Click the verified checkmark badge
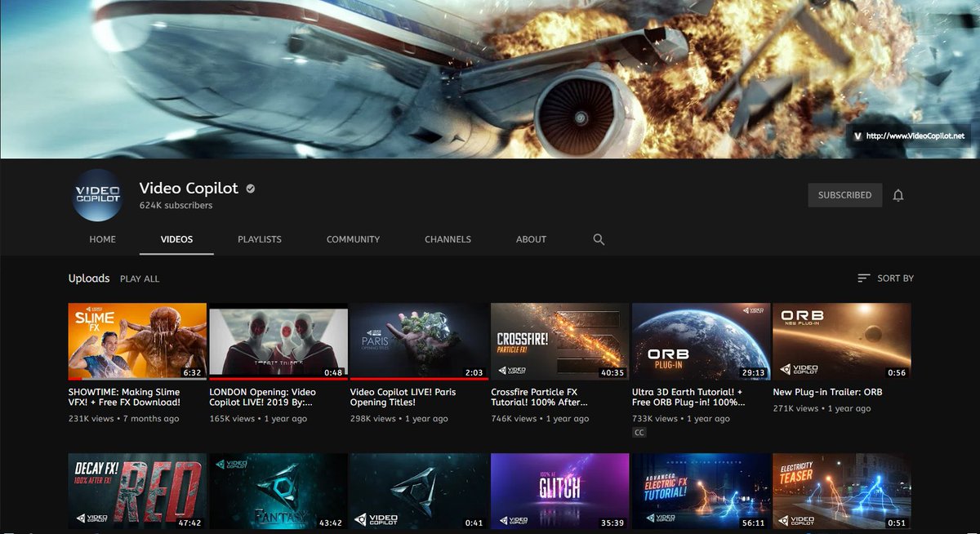Screen dimensions: 980x534 251,189
